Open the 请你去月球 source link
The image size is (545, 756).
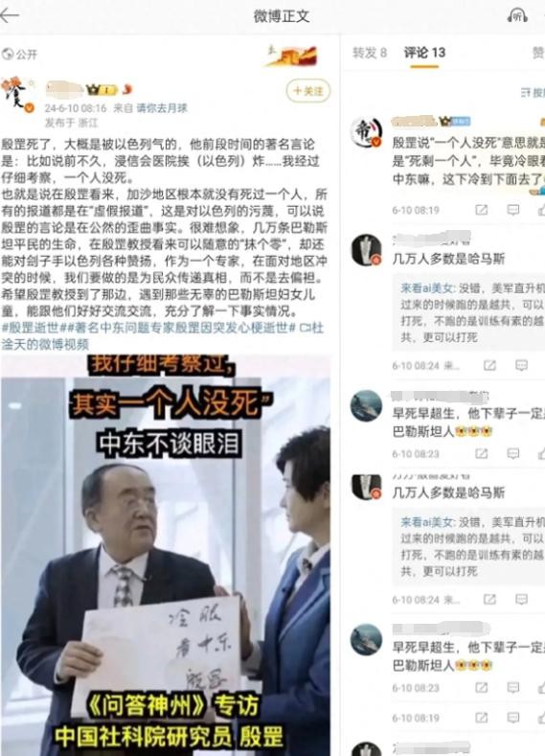coord(162,108)
